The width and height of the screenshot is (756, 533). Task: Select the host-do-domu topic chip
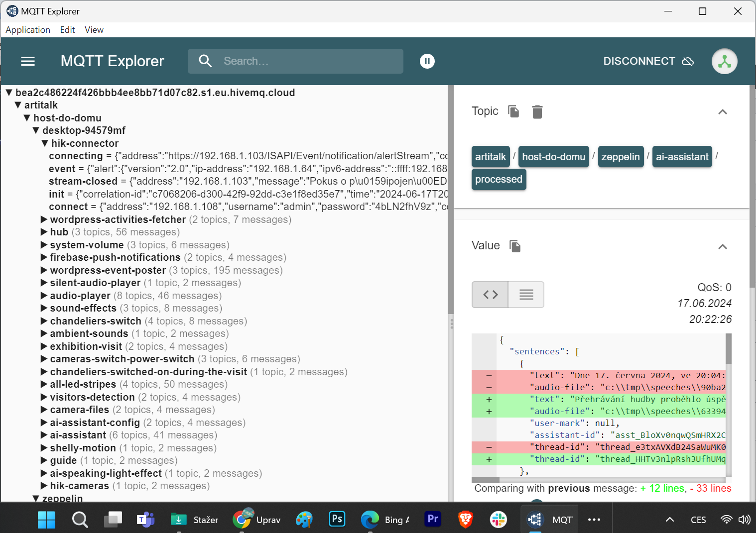pyautogui.click(x=554, y=157)
